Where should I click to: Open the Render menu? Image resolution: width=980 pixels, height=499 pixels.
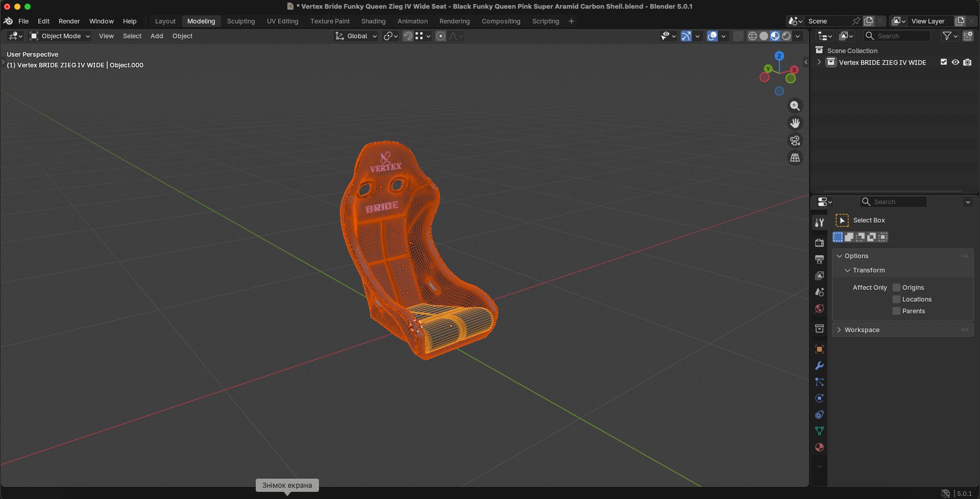(x=69, y=21)
